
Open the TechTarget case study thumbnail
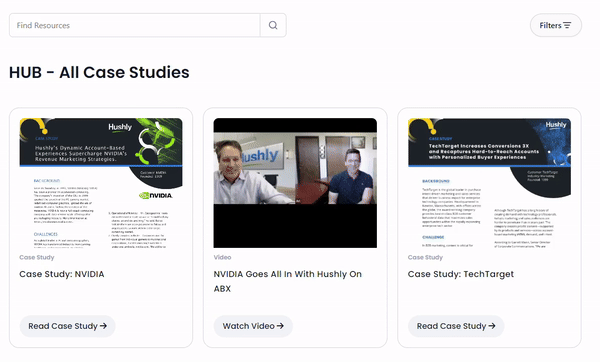pyautogui.click(x=489, y=183)
